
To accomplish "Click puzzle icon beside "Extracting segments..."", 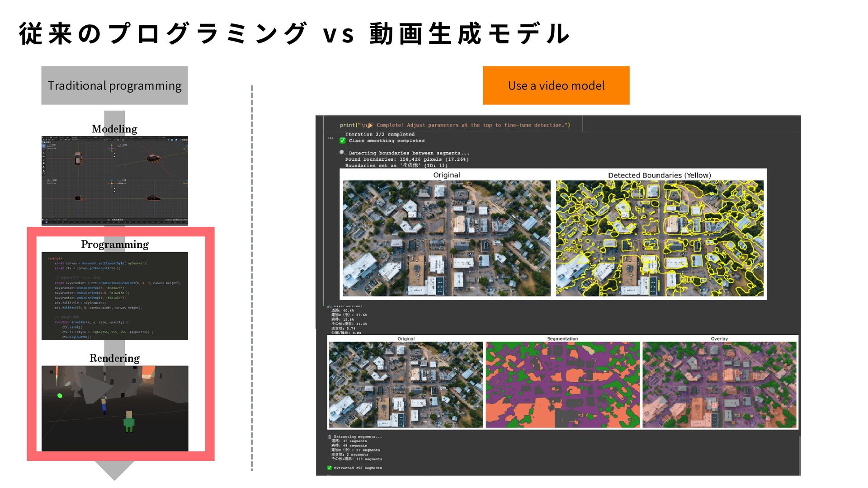I will coord(330,436).
